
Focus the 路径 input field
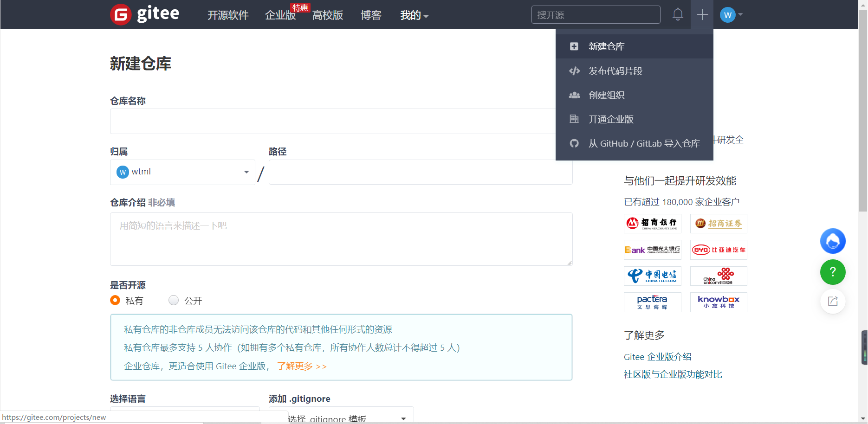coord(421,172)
